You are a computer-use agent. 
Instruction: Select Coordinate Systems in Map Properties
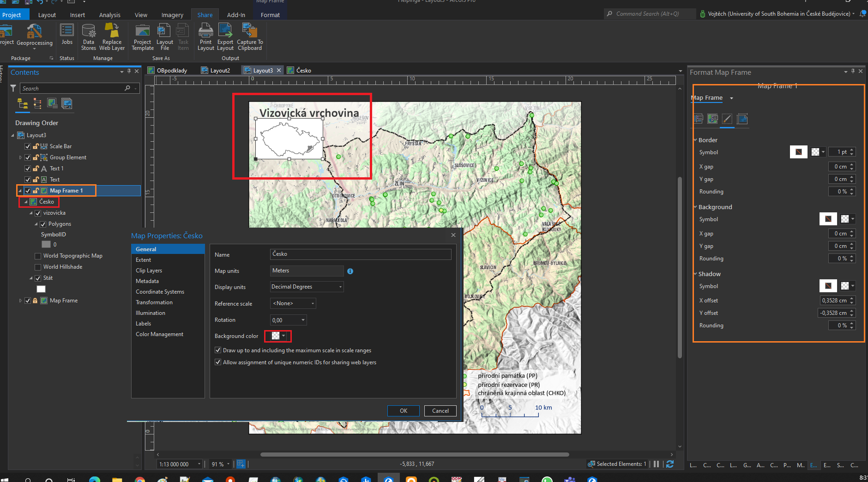(160, 291)
